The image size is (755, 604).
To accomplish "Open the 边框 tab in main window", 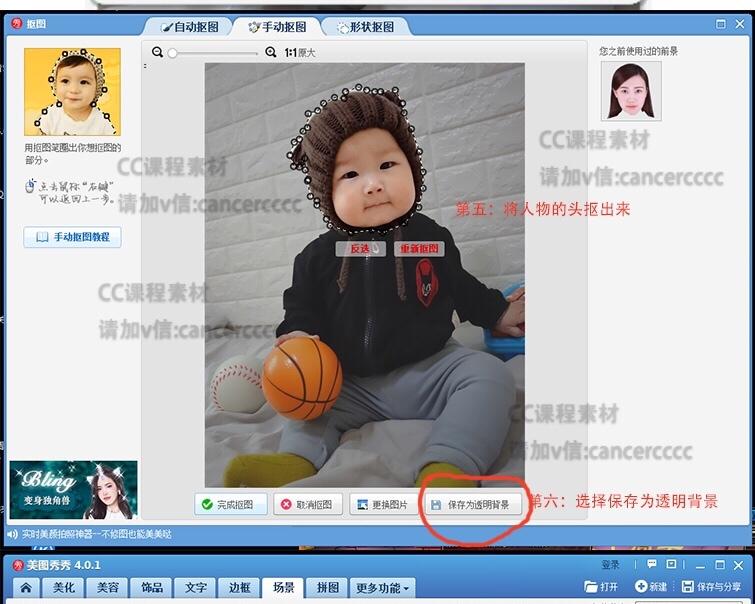I will (239, 588).
